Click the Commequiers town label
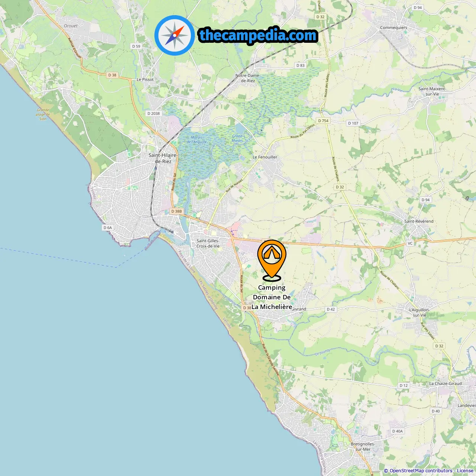Image resolution: width=476 pixels, height=476 pixels. click(393, 28)
